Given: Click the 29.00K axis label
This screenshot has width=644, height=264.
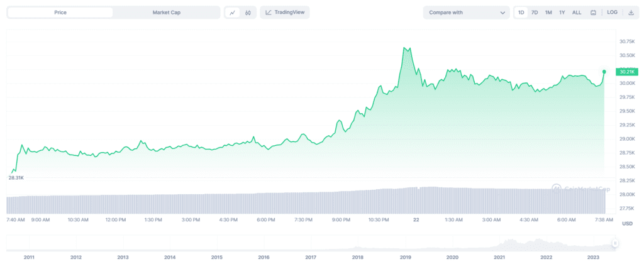Looking at the screenshot, I should point(627,139).
